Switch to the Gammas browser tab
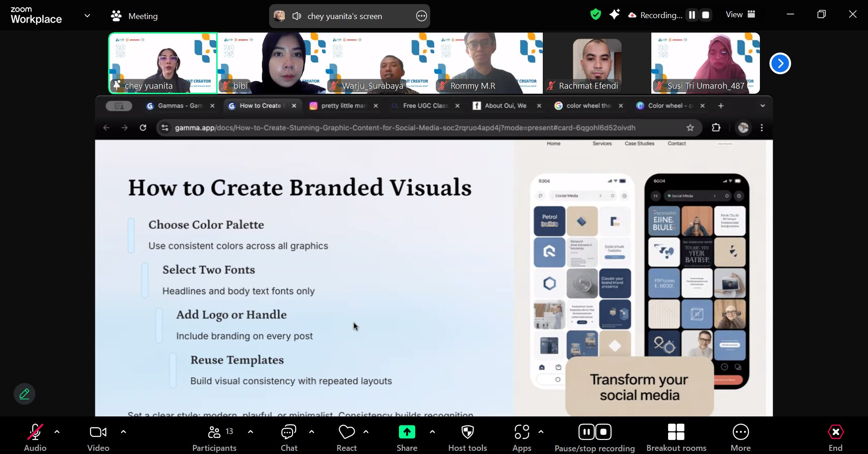 [180, 106]
